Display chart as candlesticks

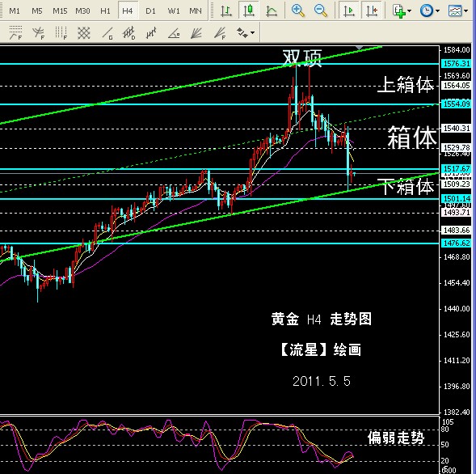tap(249, 11)
